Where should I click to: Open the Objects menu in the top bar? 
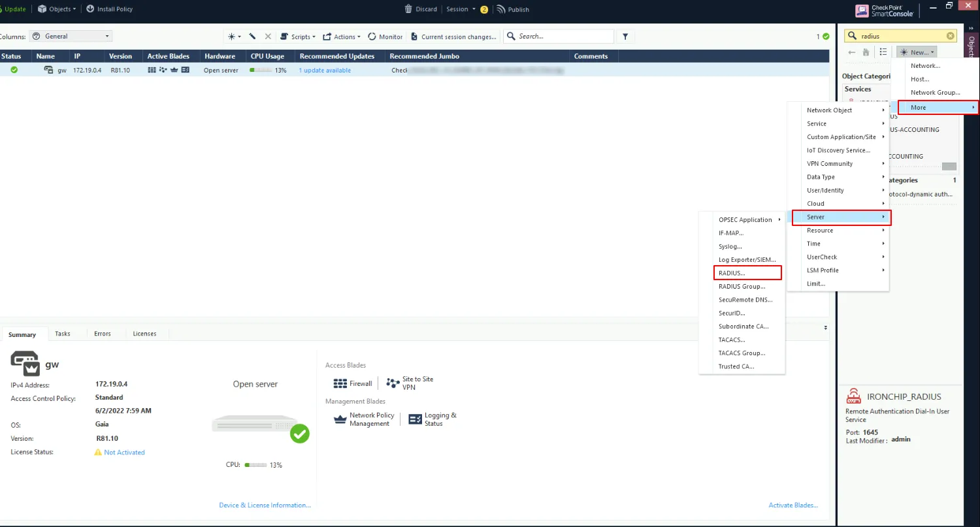pos(57,9)
